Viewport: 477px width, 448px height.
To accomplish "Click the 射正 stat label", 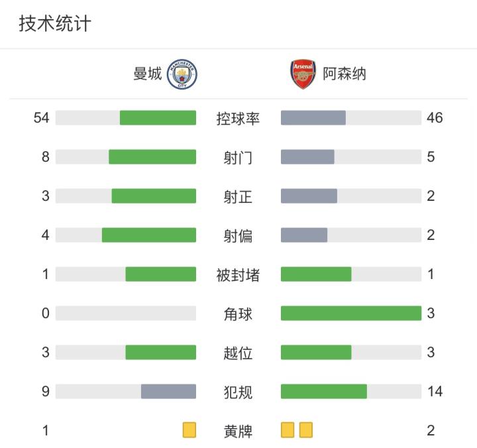I will tap(238, 197).
